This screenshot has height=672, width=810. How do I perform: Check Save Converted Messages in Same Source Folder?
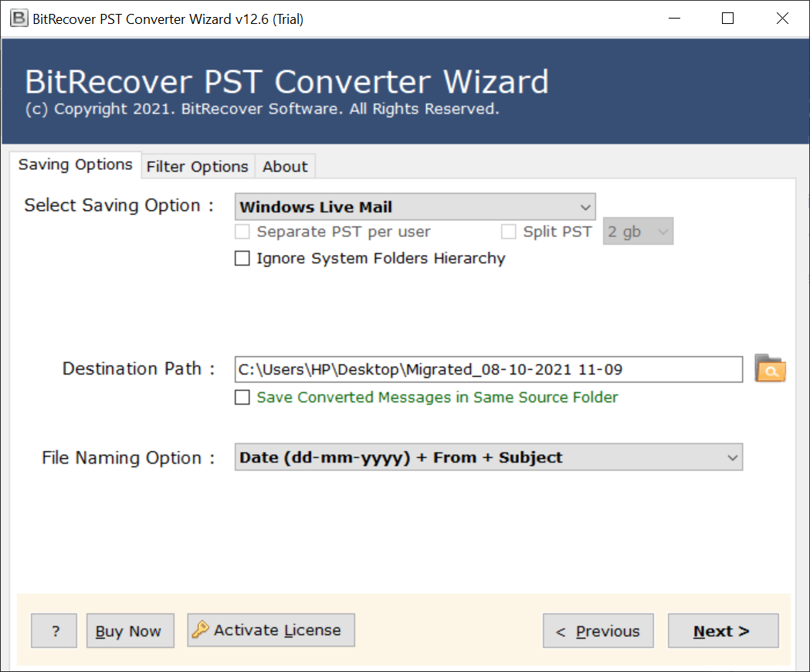click(x=242, y=397)
